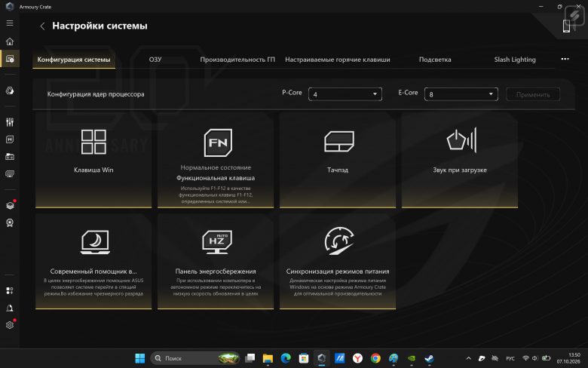This screenshot has height=368, width=588.
Task: Open Yandex Browser from taskbar
Action: 357,358
